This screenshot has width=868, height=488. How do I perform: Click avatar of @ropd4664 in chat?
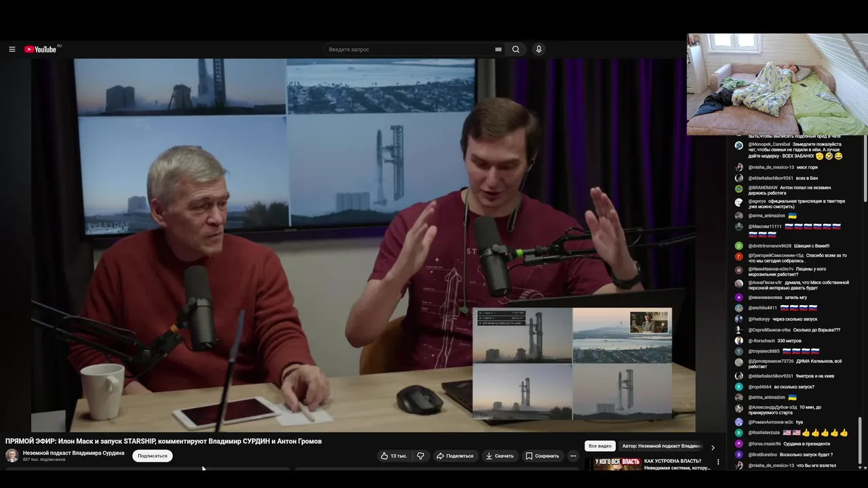click(739, 387)
